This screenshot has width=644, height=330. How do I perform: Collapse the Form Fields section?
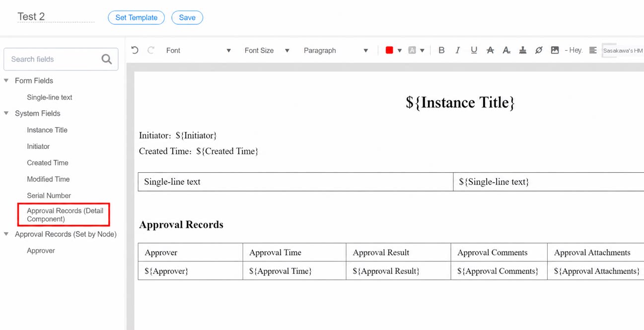pyautogui.click(x=6, y=80)
